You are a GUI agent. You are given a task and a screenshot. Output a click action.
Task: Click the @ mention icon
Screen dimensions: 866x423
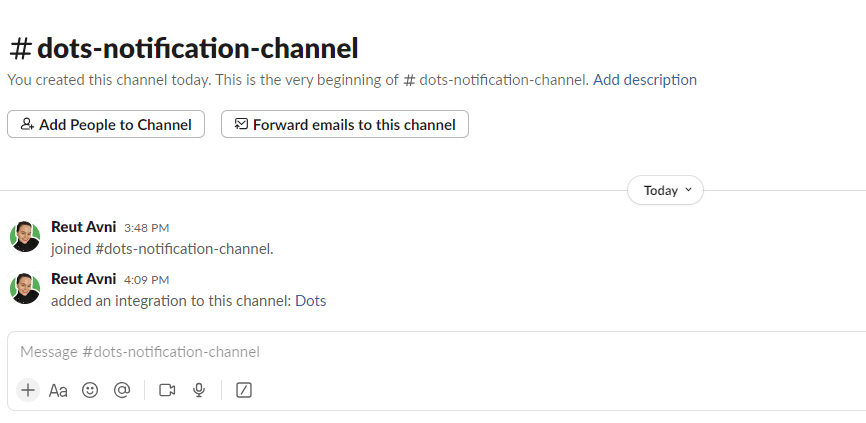click(122, 390)
